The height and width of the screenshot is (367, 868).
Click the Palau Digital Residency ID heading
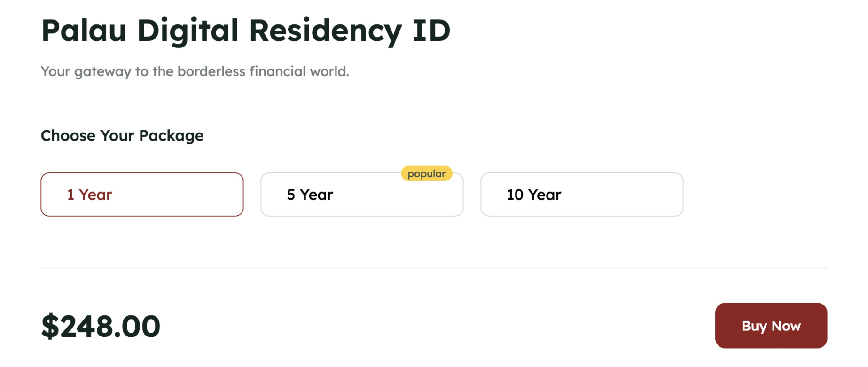(x=245, y=31)
